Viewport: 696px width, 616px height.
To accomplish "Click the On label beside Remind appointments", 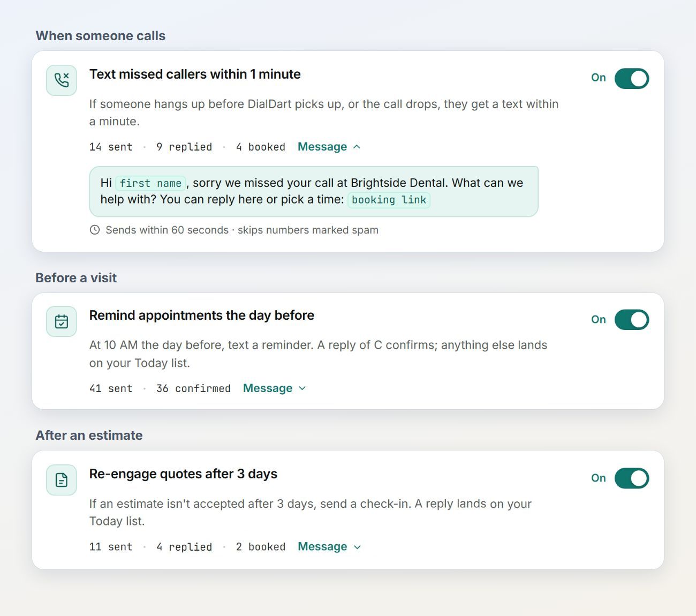I will 599,320.
